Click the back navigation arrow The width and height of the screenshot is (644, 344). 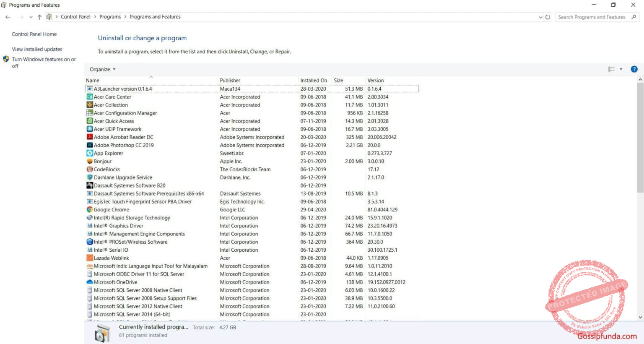(x=8, y=17)
